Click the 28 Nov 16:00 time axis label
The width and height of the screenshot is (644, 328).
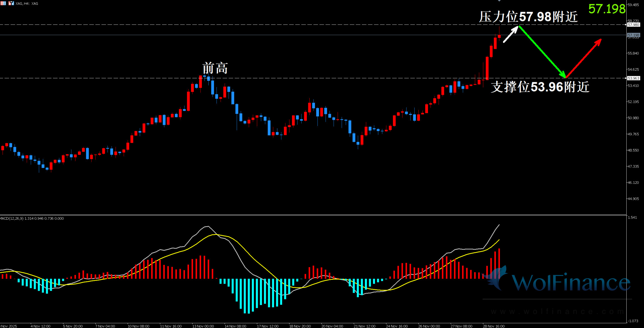(x=493, y=326)
